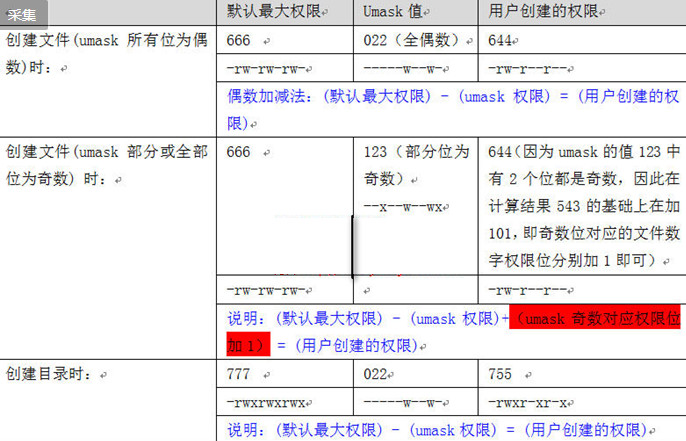Screen dimensions: 686x441
Task: Select the 123（部分位为奇数）cell text
Action: [x=415, y=165]
